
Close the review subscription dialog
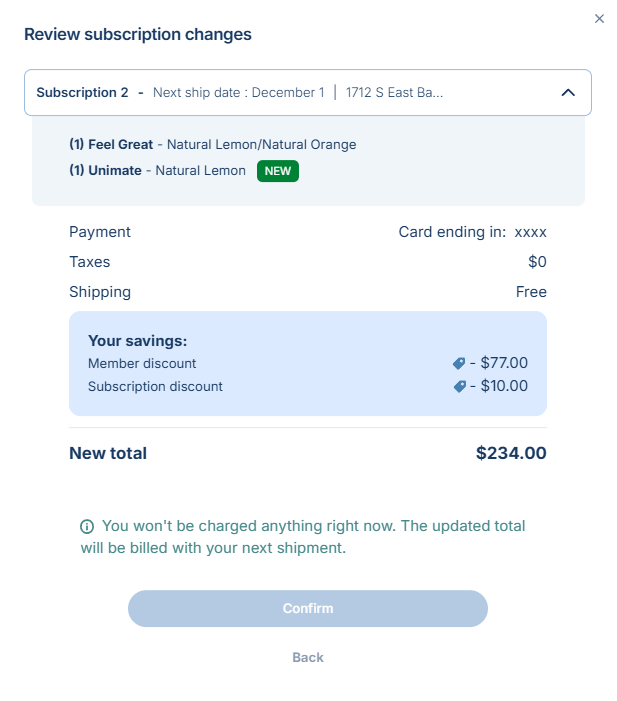599,18
